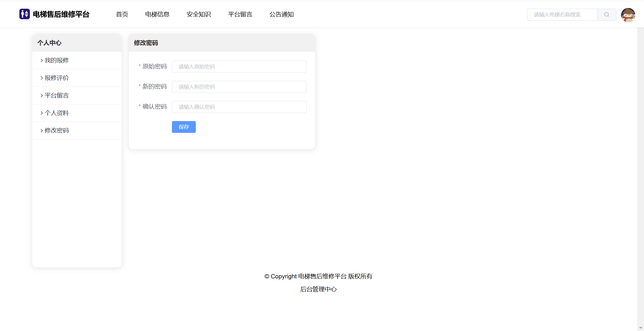Follow the 后台管理中心 footer link
The height and width of the screenshot is (331, 644).
coord(318,289)
